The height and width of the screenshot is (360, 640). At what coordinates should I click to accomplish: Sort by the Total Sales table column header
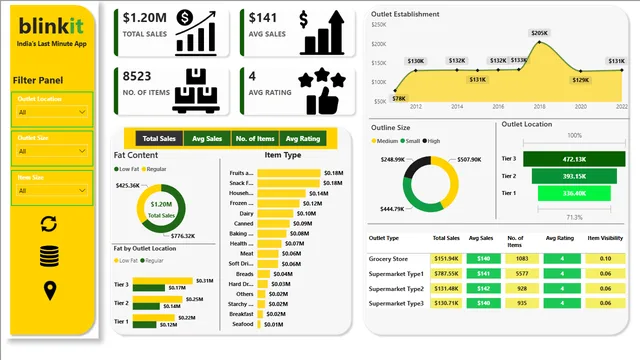pos(446,238)
